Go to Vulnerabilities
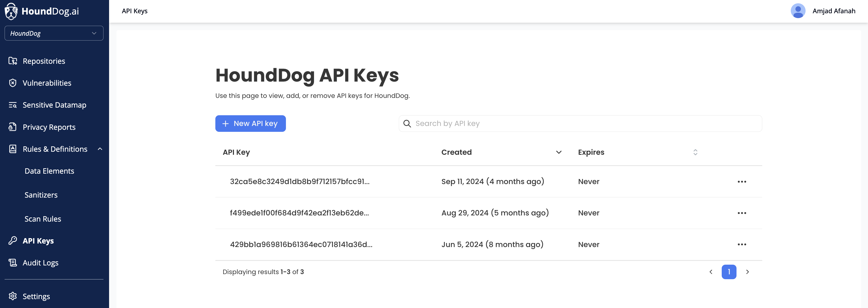Viewport: 868px width, 308px height. 47,83
